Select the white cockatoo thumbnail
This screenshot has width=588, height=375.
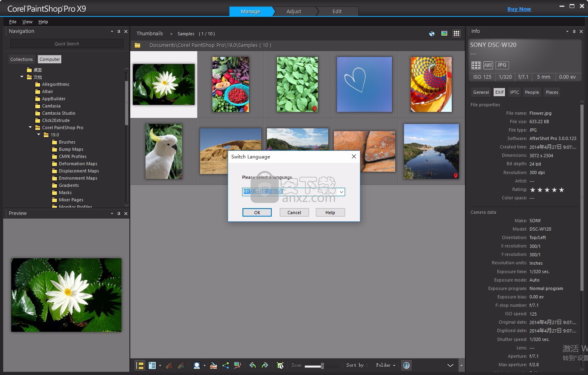point(164,151)
